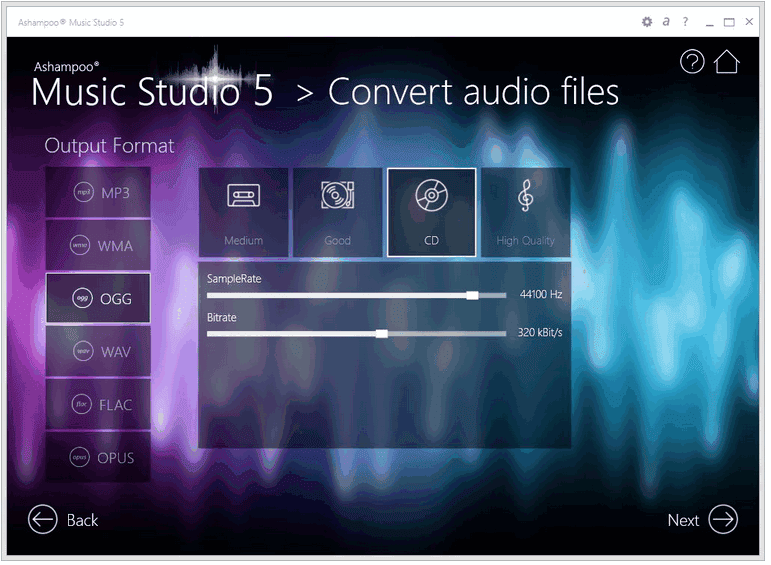Adjust the Bitrate slider handle
The width and height of the screenshot is (771, 565).
382,334
